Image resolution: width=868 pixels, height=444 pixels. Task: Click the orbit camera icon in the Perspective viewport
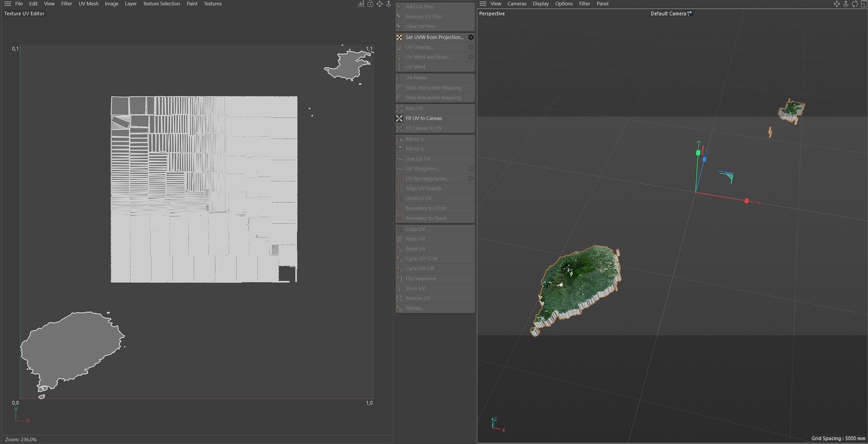click(x=854, y=3)
